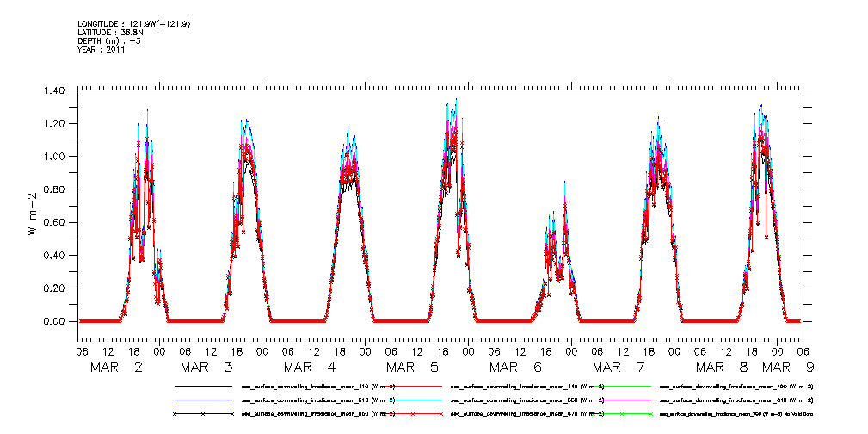Select the irradiance_mean_610 legend label

coord(736,400)
